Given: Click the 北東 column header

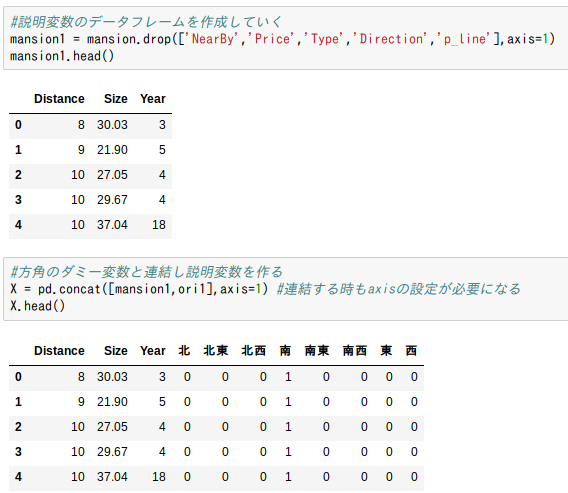Looking at the screenshot, I should (x=216, y=351).
